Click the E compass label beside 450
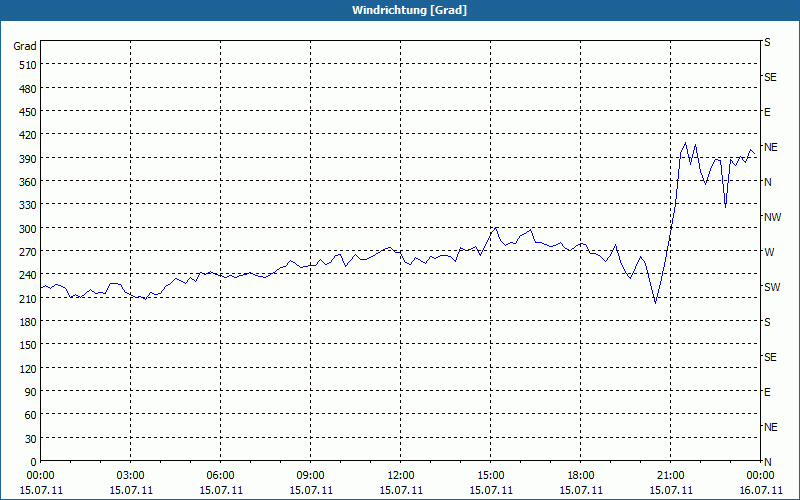 [x=767, y=112]
